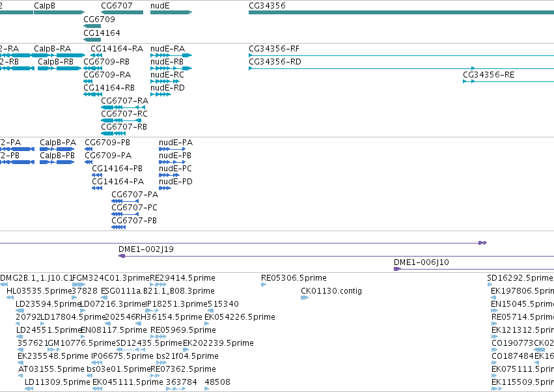Select transcript nudE-RC
Image resolution: width=554 pixels, height=392 pixels.
click(165, 81)
